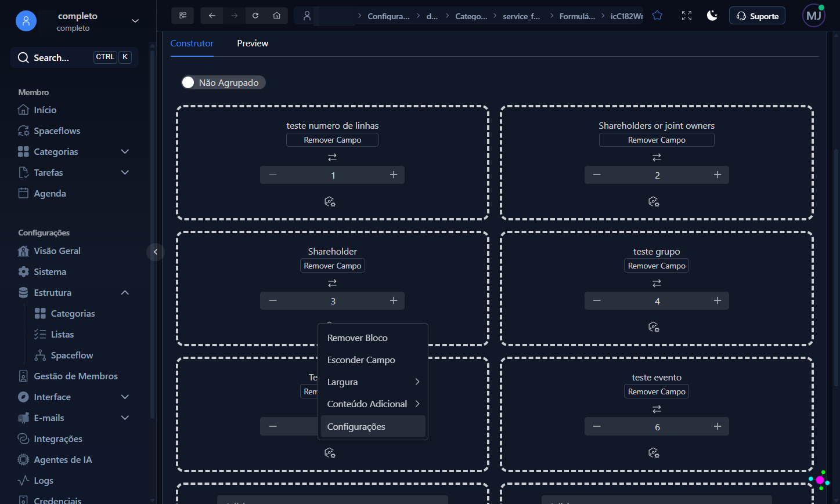Click swap arrows icon under teste evento

pos(657,409)
